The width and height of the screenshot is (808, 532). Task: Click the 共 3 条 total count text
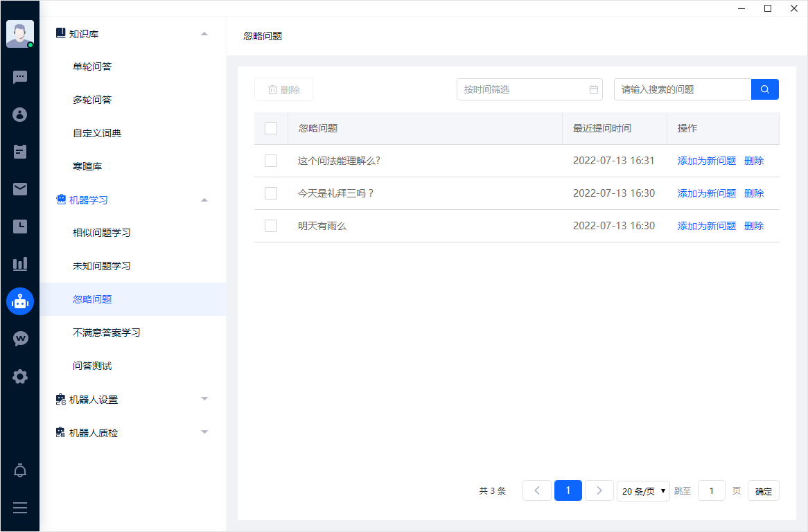tap(493, 491)
